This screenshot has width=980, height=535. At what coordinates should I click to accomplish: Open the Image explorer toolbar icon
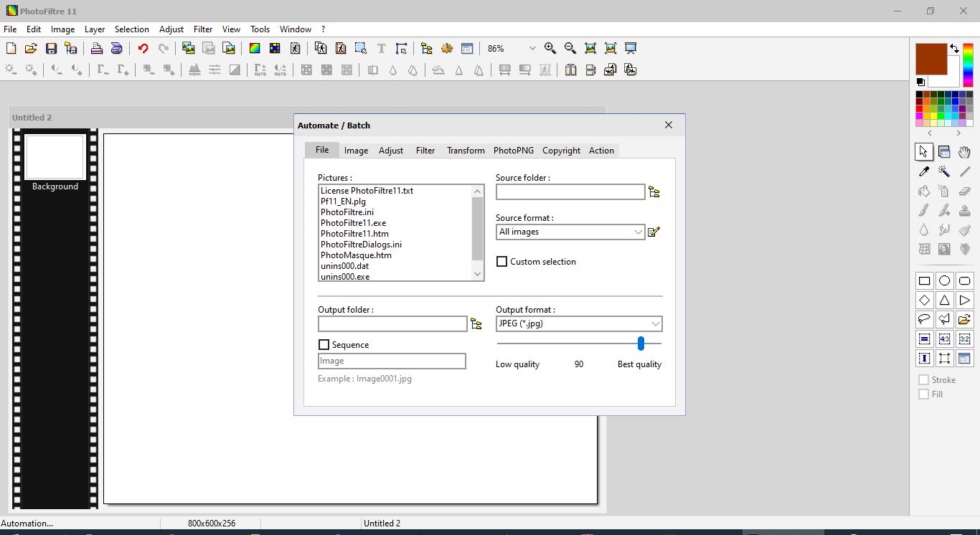point(427,48)
